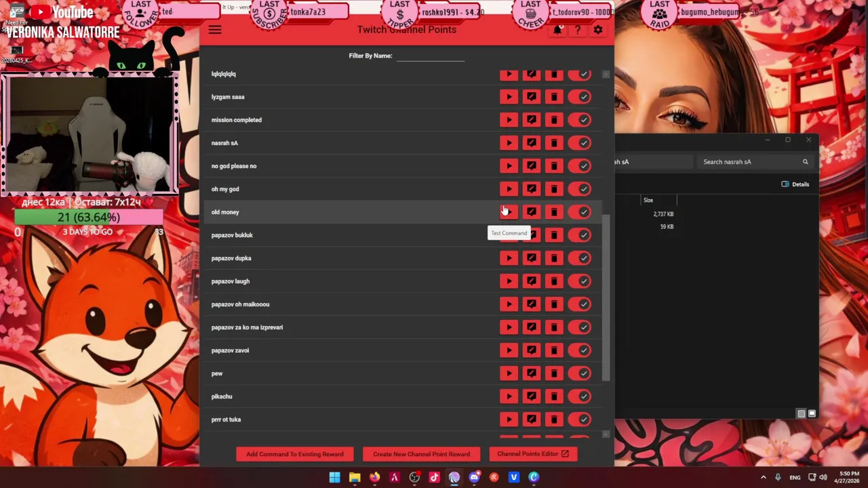Screen dimensions: 868x488
Task: Test the papazov laugh command
Action: 509,281
